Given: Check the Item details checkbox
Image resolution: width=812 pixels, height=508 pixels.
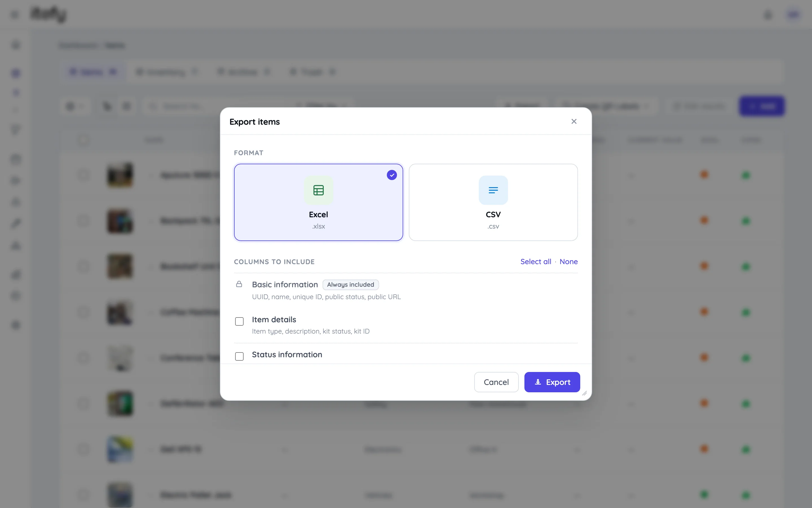Looking at the screenshot, I should click(239, 321).
